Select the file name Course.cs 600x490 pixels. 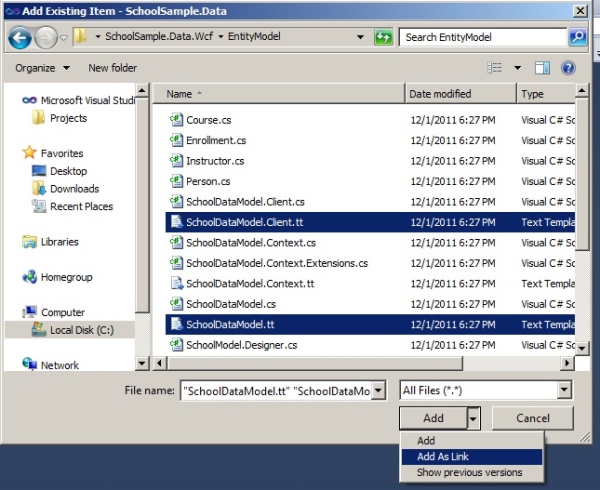[x=209, y=120]
